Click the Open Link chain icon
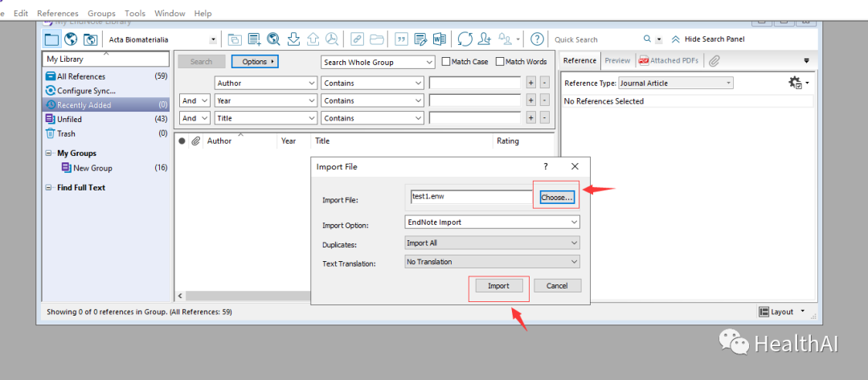 click(x=358, y=39)
